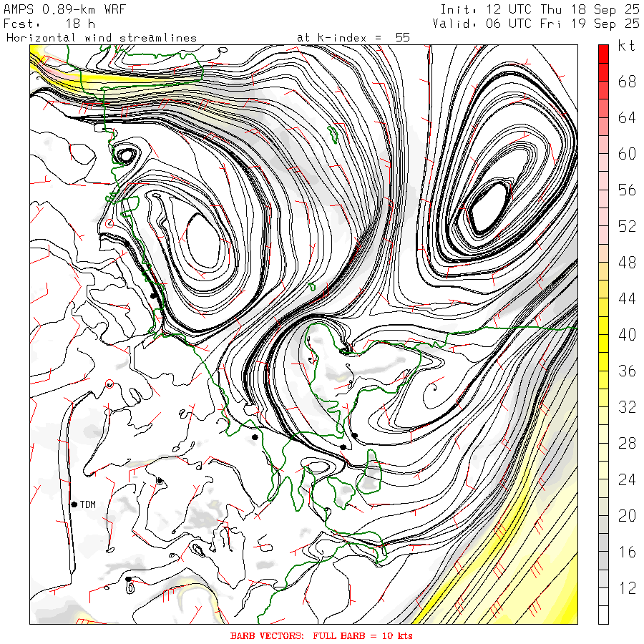Click the TDM station label
Image resolution: width=644 pixels, height=644 pixels.
coord(88,504)
